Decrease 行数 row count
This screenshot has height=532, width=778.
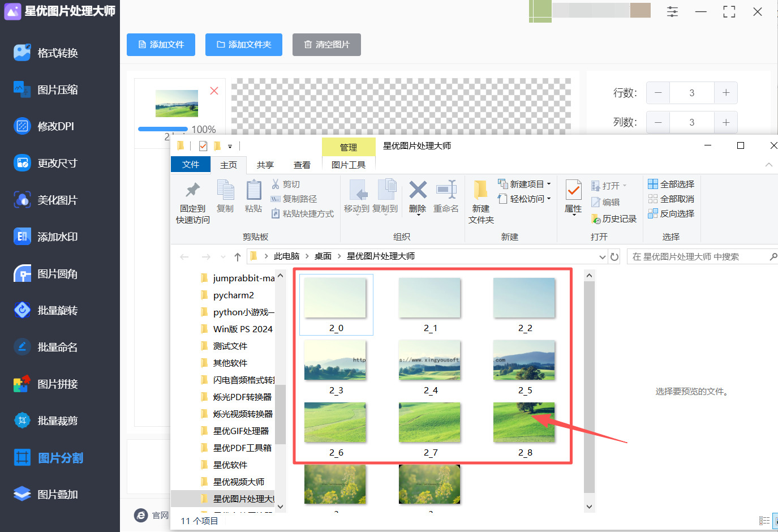coord(658,93)
